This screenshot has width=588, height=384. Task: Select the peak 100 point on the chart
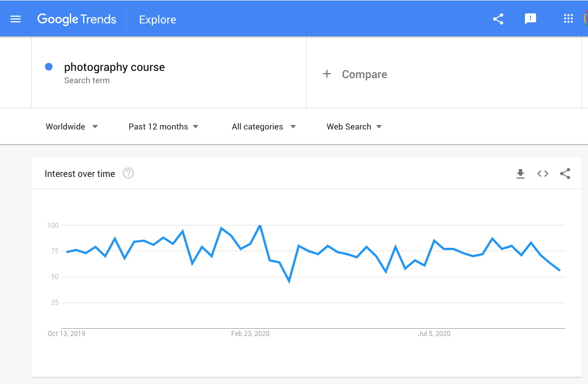[x=260, y=225]
